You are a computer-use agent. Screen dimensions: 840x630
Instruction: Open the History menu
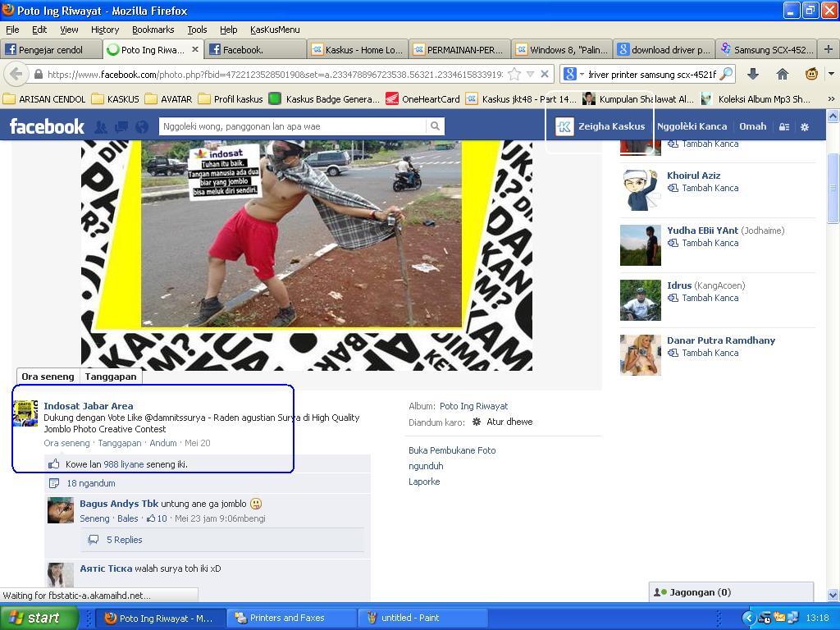pyautogui.click(x=104, y=30)
